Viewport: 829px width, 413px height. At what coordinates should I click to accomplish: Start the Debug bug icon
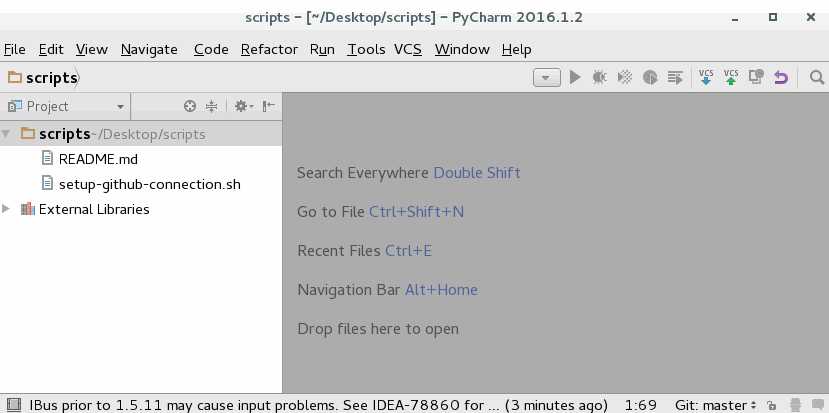(x=599, y=78)
